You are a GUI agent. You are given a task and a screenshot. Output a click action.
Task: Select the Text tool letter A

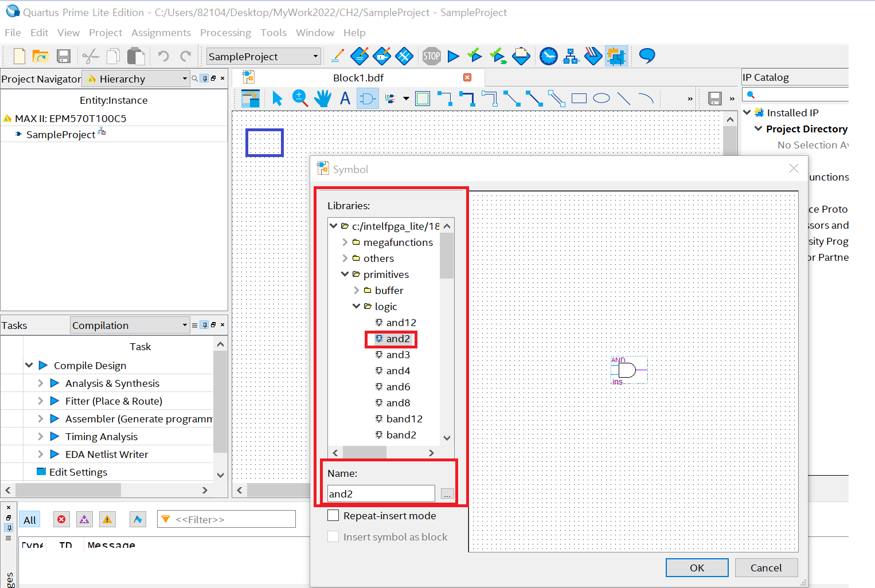345,99
